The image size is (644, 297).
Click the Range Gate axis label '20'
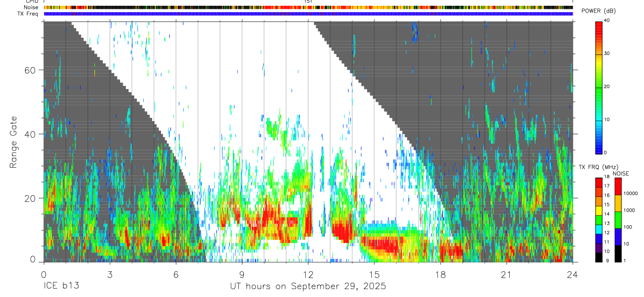[x=30, y=199]
